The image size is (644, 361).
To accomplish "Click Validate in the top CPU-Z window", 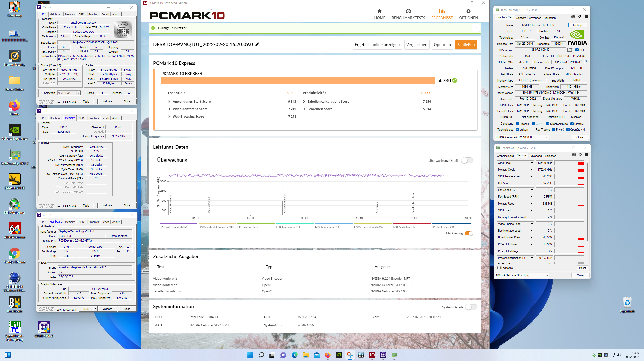I will point(107,101).
